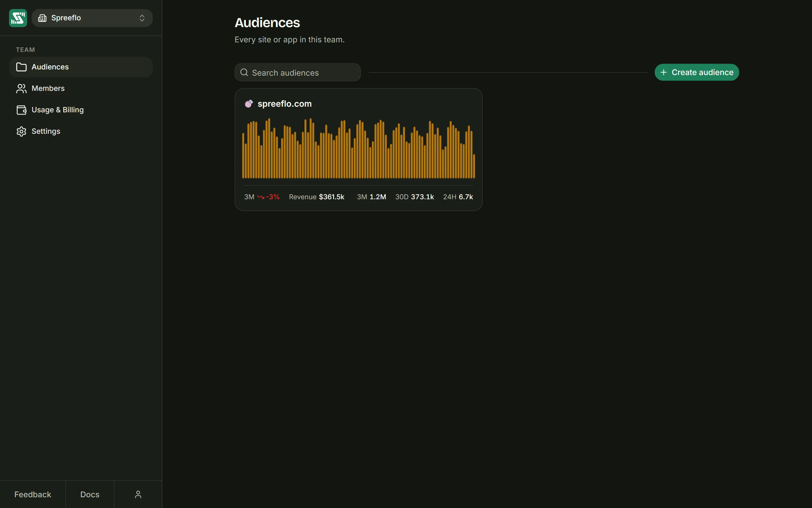Click the green Spreeflo logo icon
This screenshot has width=812, height=508.
pos(18,18)
